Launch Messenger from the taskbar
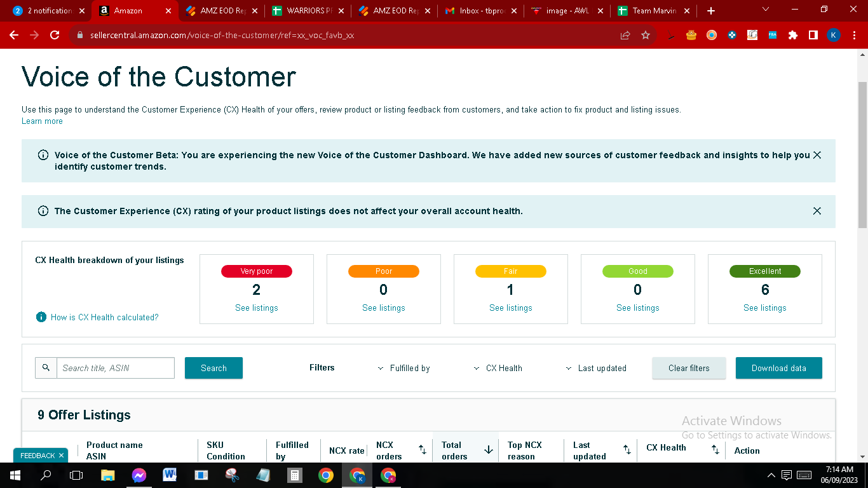This screenshot has height=488, width=868. pyautogui.click(x=139, y=475)
